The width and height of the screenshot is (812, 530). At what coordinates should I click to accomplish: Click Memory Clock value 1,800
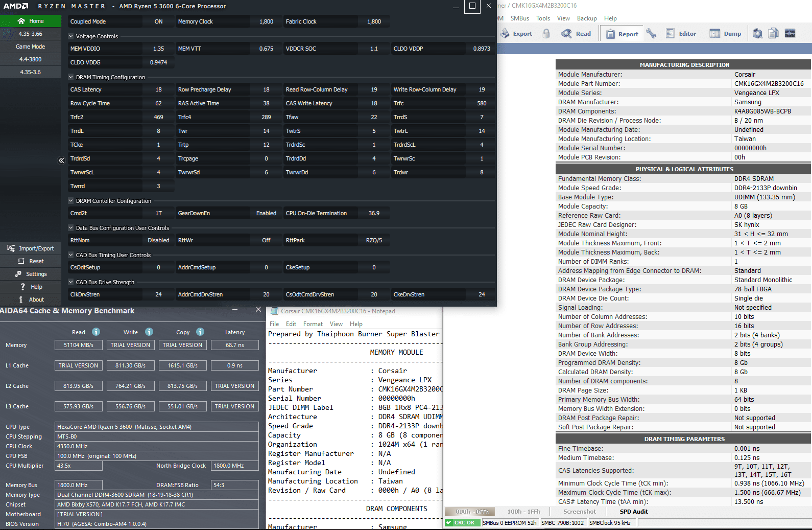[266, 21]
